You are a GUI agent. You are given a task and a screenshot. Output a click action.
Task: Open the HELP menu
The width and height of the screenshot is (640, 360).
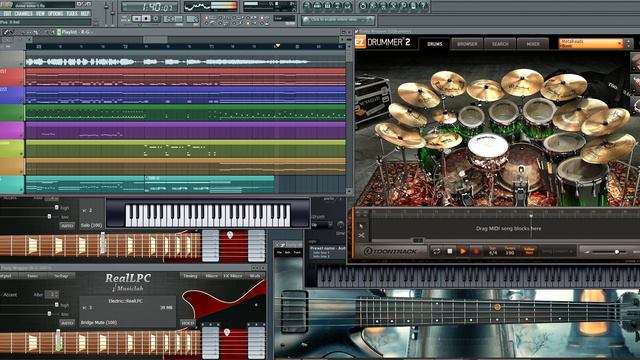coord(85,13)
